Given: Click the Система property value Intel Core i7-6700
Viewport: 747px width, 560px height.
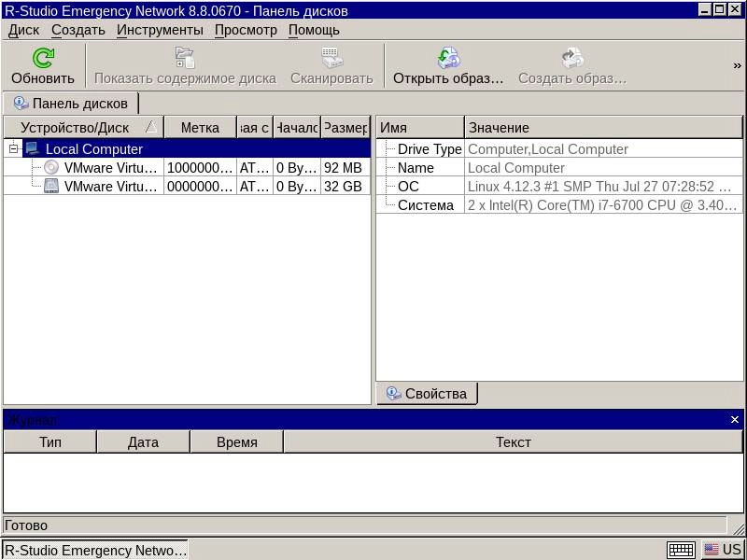Looking at the screenshot, I should tap(602, 204).
